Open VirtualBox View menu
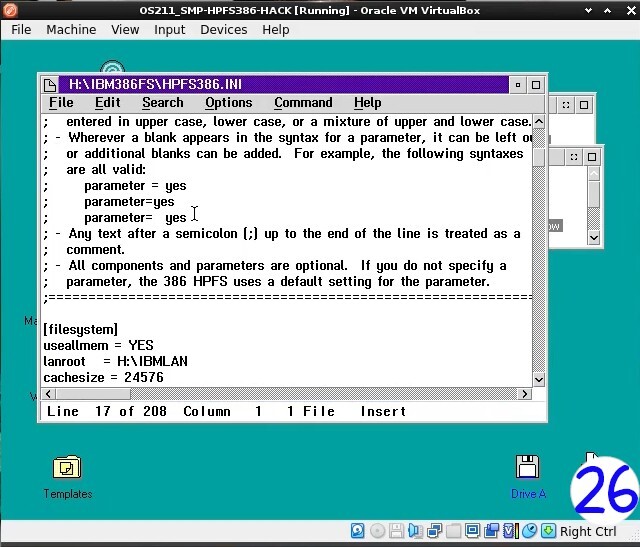The height and width of the screenshot is (547, 640). coord(125,29)
